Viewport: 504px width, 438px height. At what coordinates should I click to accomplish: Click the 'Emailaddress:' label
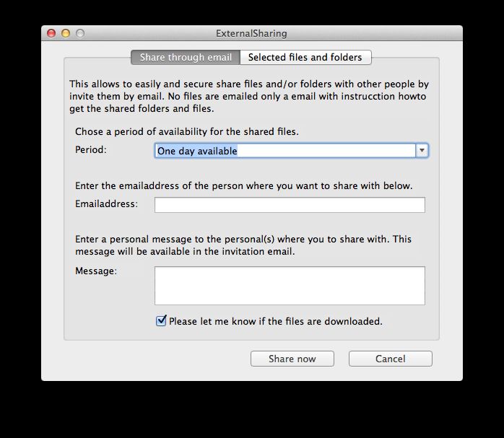(106, 204)
